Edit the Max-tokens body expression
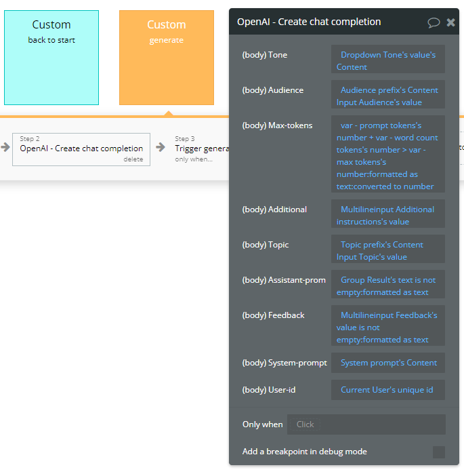The width and height of the screenshot is (464, 476). point(388,154)
